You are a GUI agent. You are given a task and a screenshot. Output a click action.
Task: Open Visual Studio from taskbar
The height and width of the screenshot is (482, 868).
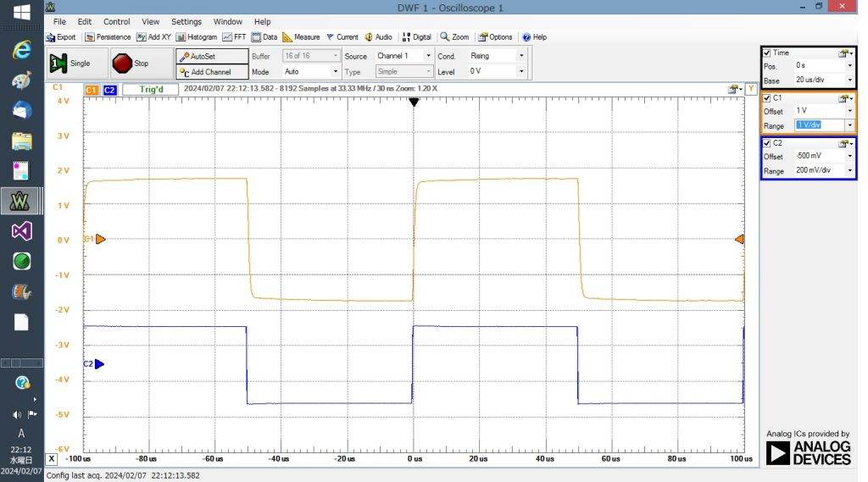(21, 230)
